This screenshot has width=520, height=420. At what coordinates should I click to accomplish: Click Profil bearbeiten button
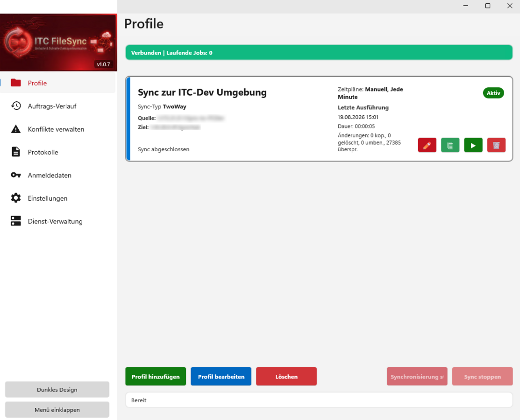221,376
